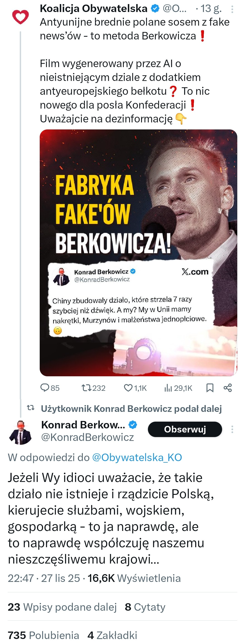Screen dimensions: 245x644
Task: Open more options for Koalicja Obywatelska post
Action: (232, 10)
